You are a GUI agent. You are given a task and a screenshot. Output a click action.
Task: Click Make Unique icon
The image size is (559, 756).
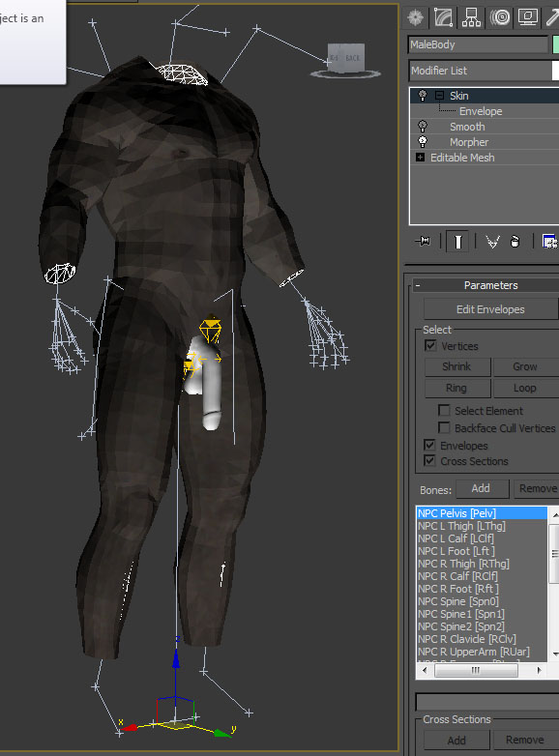492,241
